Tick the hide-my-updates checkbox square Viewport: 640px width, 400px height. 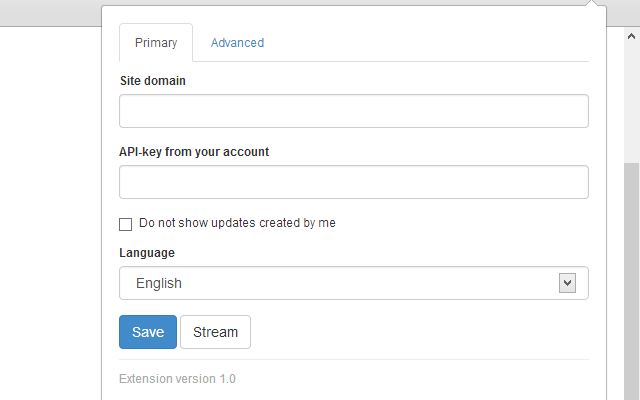(126, 224)
